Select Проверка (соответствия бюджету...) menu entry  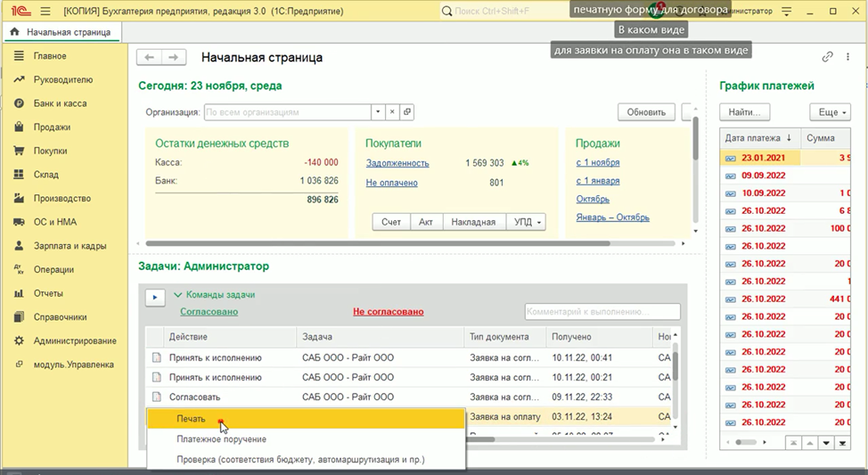[306, 460]
